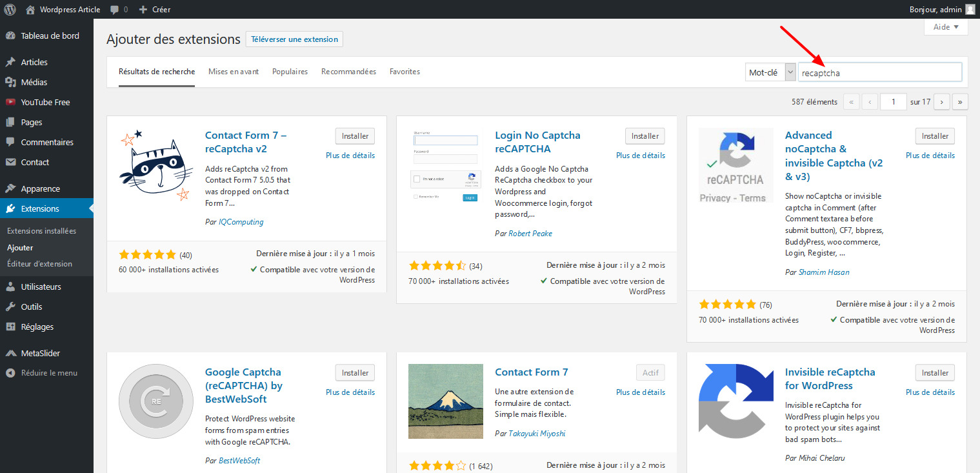The width and height of the screenshot is (980, 473).
Task: Install Advanced noCaptcha & invisible Captcha
Action: (935, 136)
